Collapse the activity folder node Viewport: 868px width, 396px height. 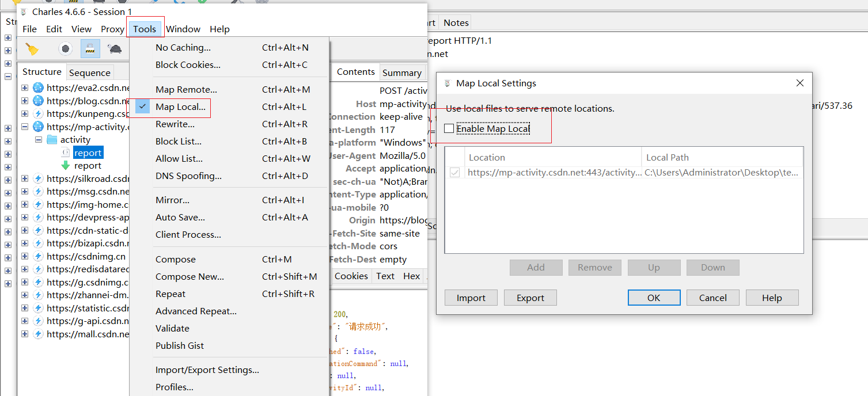38,140
